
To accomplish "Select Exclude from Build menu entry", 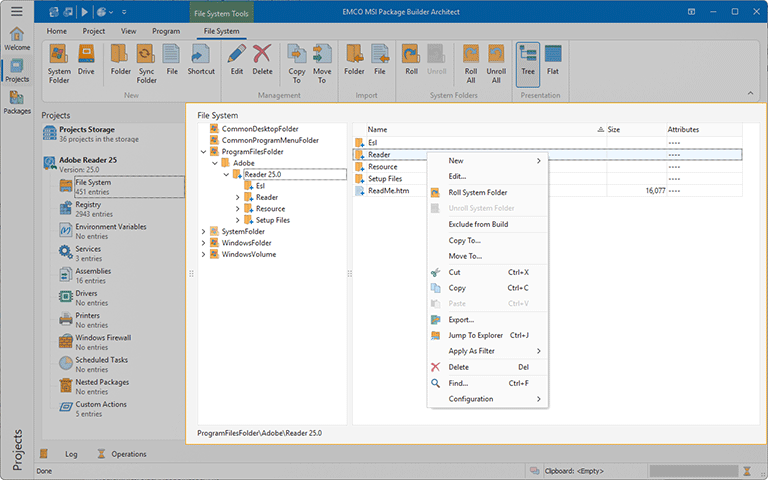I will [x=478, y=224].
